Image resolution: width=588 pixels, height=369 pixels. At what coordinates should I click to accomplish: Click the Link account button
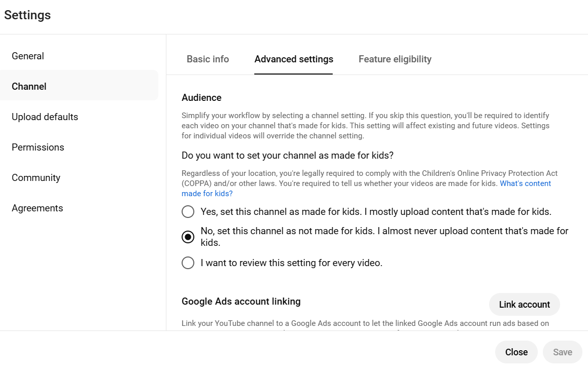(x=524, y=304)
